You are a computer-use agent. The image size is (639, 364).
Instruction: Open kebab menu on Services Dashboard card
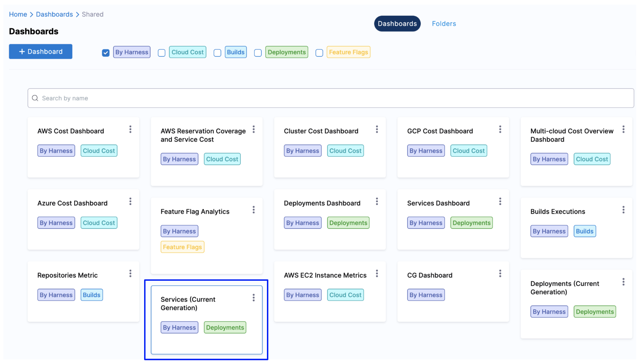[x=500, y=202]
